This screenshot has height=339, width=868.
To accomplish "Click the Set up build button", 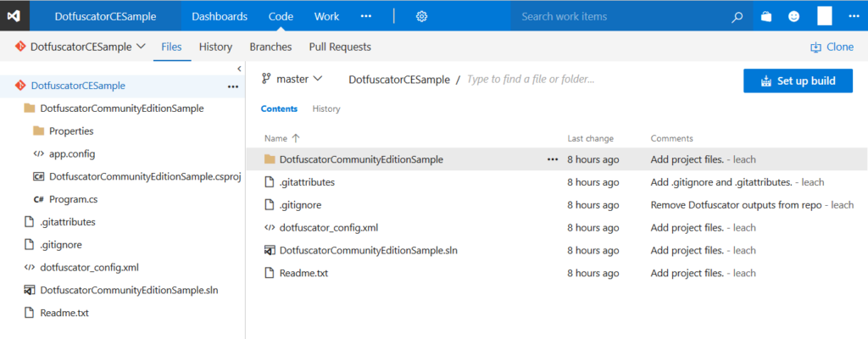I will (798, 81).
